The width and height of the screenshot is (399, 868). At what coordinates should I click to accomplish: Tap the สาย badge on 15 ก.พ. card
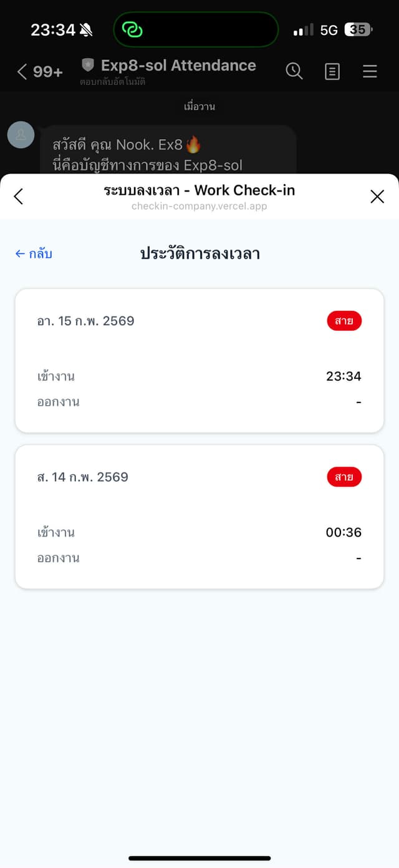[344, 320]
